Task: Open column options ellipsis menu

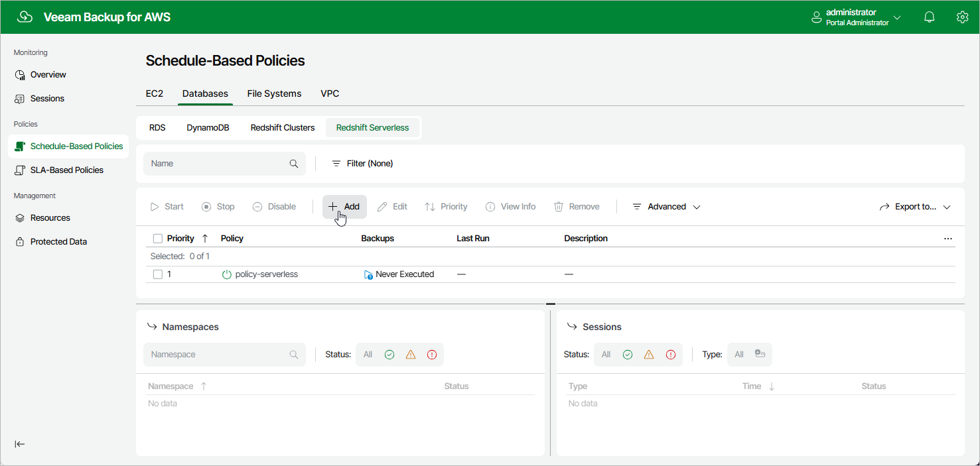Action: tap(947, 239)
